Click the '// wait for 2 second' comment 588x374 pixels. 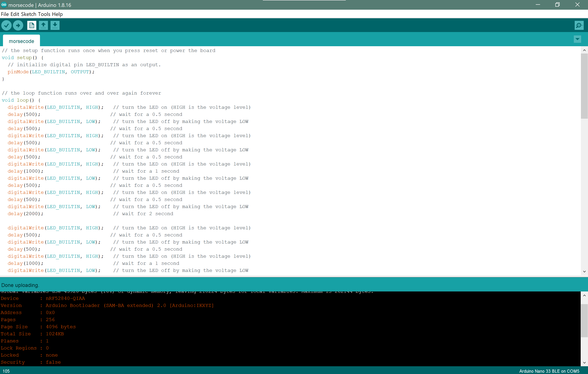(x=143, y=214)
